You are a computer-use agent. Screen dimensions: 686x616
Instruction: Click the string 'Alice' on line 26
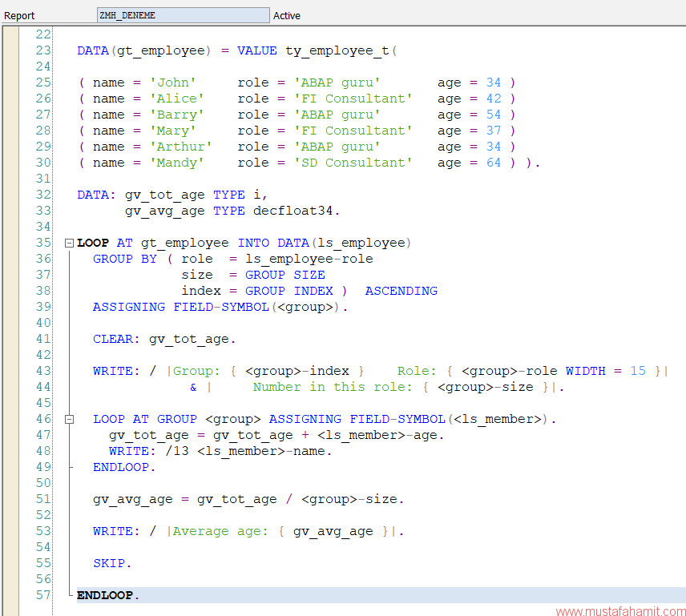coord(177,99)
